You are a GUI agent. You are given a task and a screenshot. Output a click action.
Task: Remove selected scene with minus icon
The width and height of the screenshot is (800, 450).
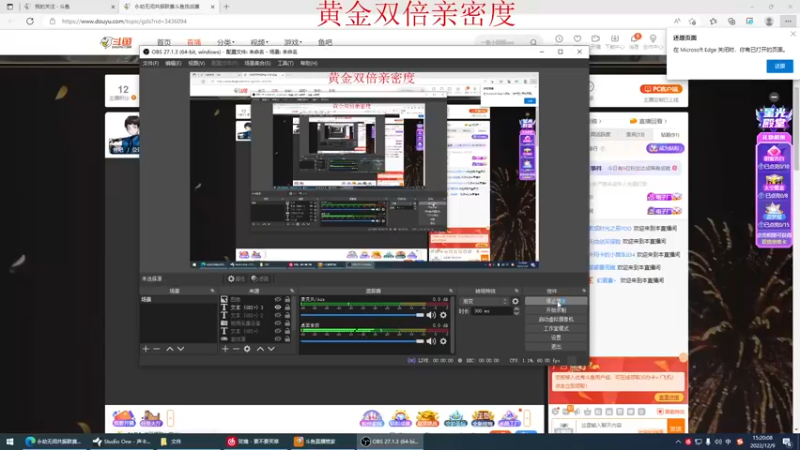[x=157, y=349]
